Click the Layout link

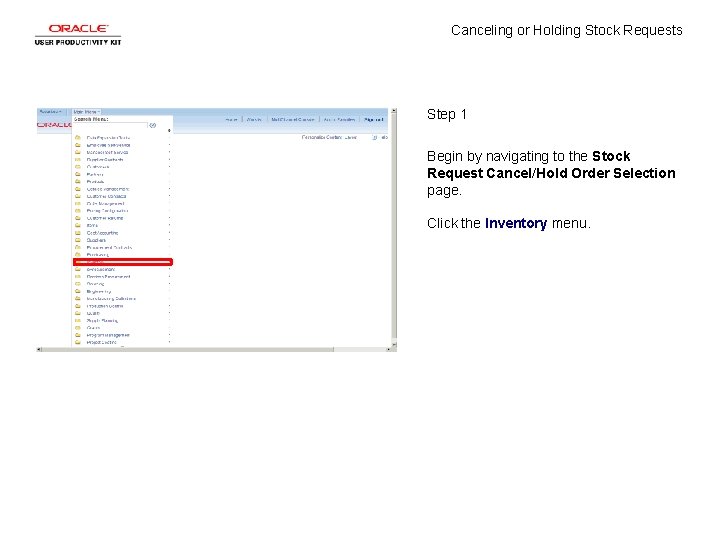[x=351, y=137]
